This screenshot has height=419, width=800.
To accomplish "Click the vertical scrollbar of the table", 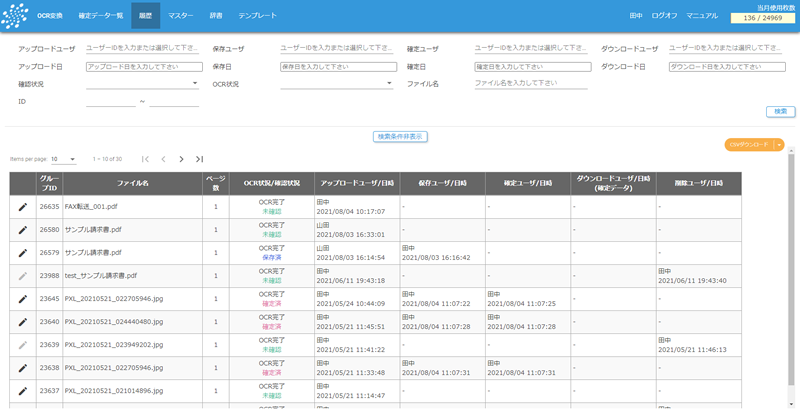I will tap(792, 280).
